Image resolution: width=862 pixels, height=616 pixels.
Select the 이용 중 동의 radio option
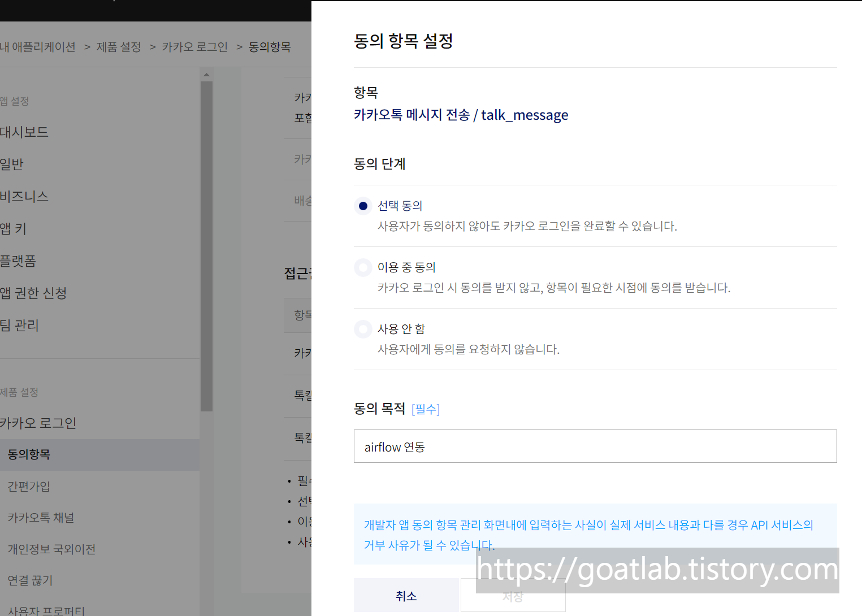pos(363,267)
